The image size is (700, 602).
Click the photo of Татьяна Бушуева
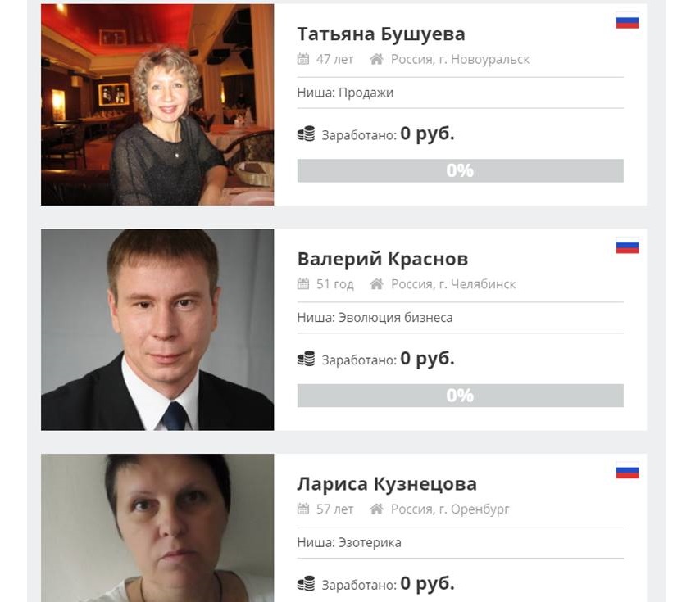click(157, 105)
